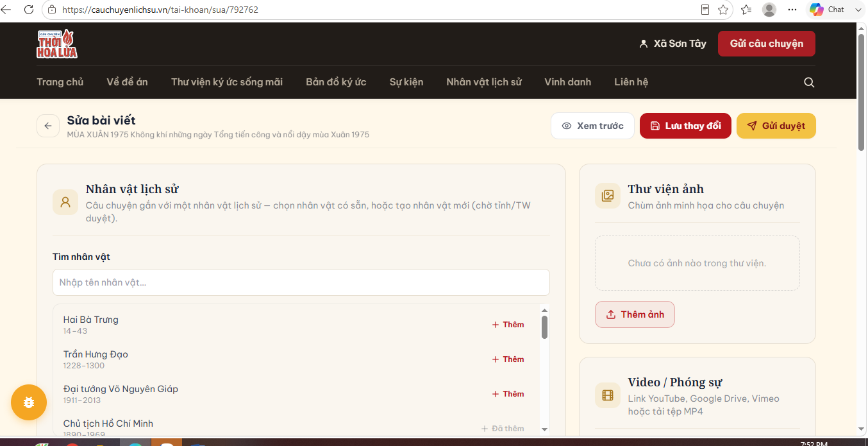868x446 pixels.
Task: Click the browser profile avatar icon
Action: tap(769, 10)
